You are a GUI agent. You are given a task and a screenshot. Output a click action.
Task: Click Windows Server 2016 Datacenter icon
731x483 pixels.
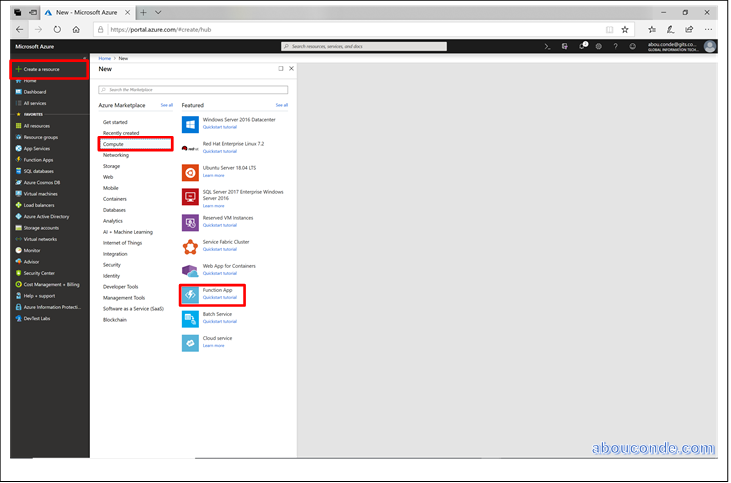[190, 124]
